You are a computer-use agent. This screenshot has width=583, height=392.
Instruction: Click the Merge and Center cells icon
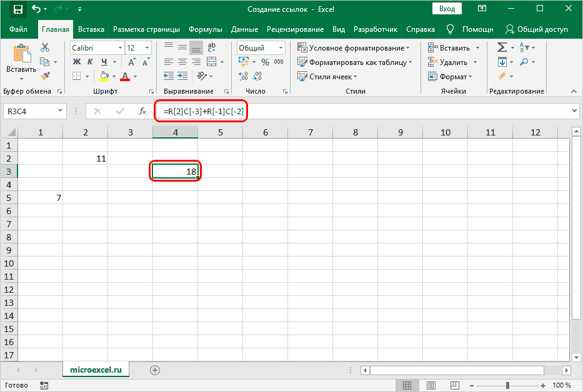pyautogui.click(x=212, y=62)
